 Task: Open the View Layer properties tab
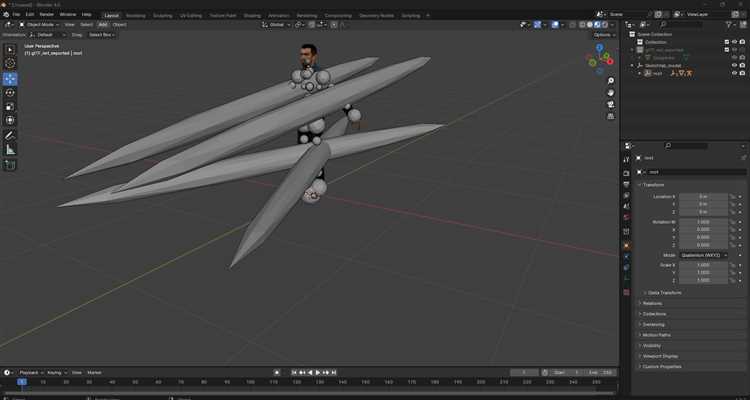click(x=627, y=195)
